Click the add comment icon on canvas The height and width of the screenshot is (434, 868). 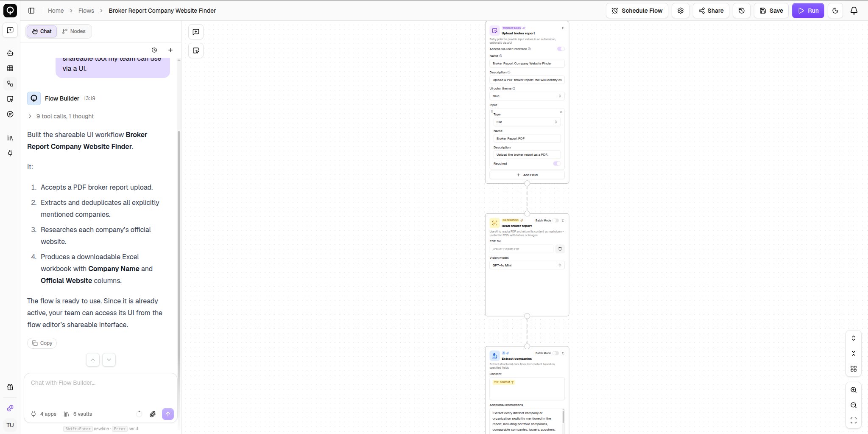196,32
